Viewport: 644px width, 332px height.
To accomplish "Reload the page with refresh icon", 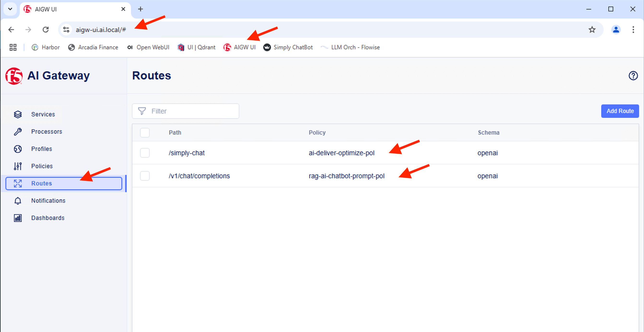I will point(46,30).
